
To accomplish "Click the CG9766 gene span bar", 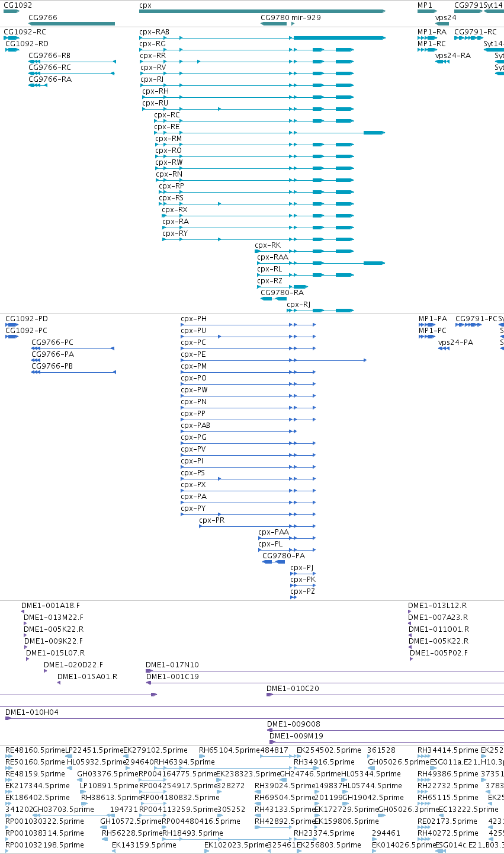I will click(72, 24).
